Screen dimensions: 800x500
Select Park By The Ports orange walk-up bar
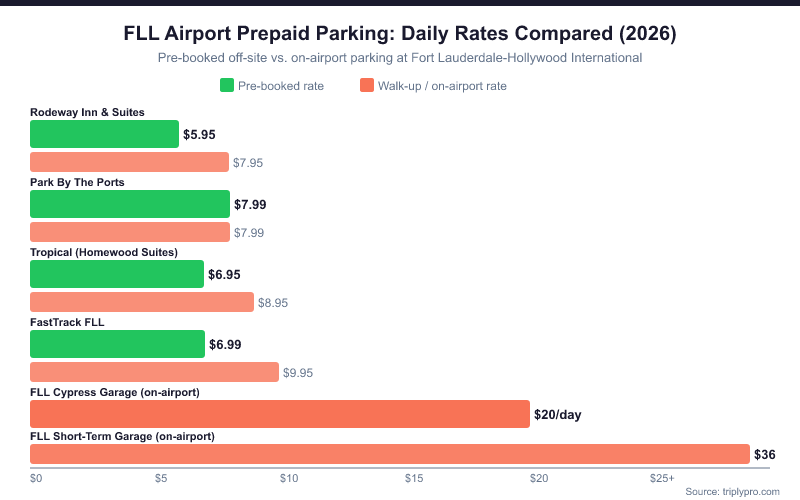pyautogui.click(x=130, y=232)
